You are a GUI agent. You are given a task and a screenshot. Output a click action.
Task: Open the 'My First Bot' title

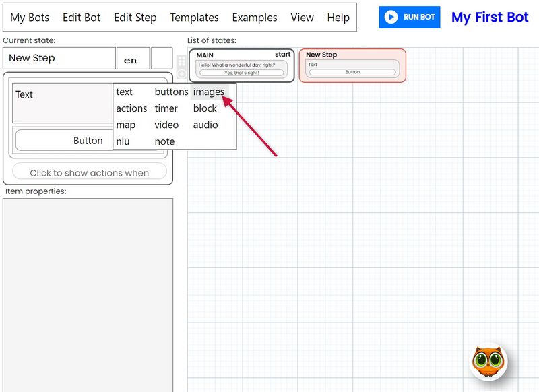(x=490, y=18)
